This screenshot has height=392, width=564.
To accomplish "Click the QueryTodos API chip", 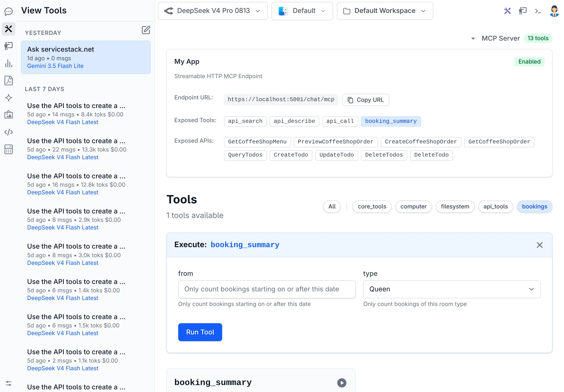I will pyautogui.click(x=245, y=155).
